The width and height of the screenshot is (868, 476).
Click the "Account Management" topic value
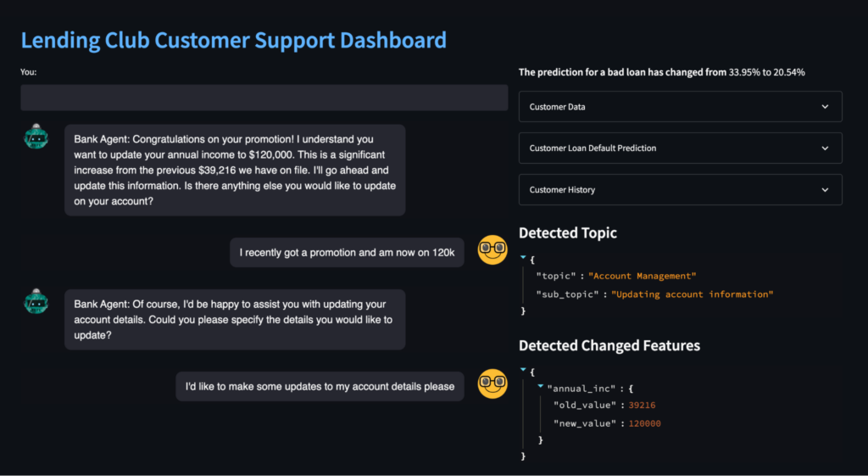[x=642, y=276]
